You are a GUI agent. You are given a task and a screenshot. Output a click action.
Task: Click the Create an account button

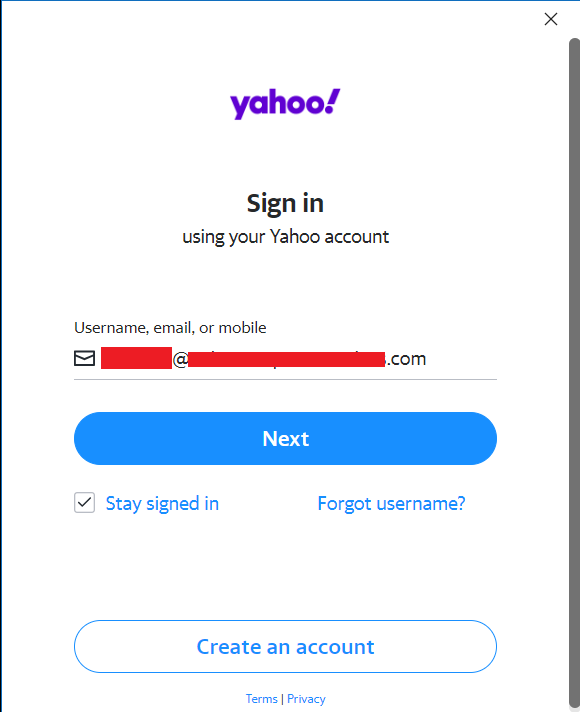point(285,647)
